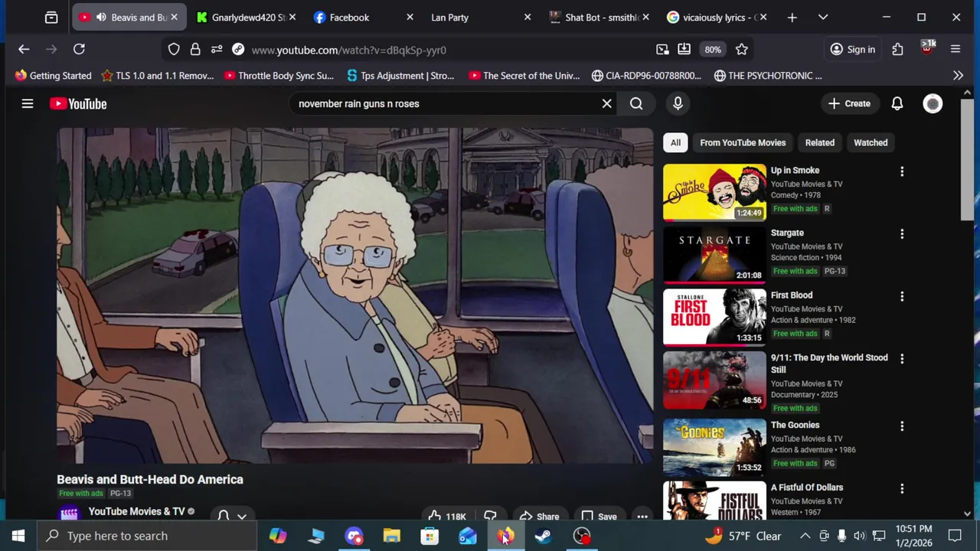This screenshot has width=980, height=551.
Task: Open Stargate movie thumbnail
Action: (x=714, y=255)
